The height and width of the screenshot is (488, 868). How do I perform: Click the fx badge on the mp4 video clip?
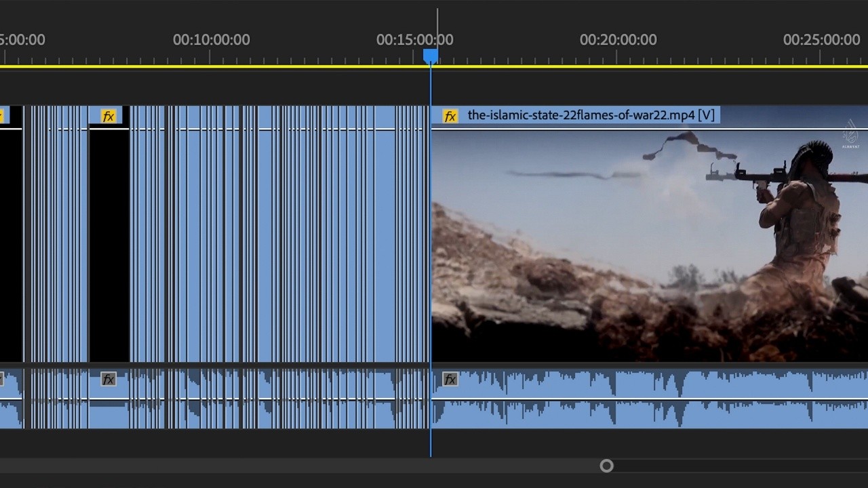[450, 116]
